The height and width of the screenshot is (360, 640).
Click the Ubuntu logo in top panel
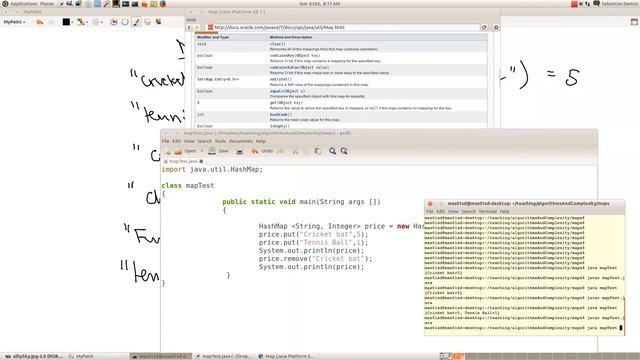(x=5, y=4)
